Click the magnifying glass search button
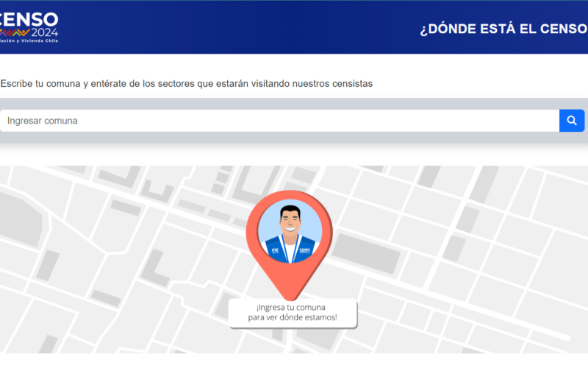 pos(572,121)
